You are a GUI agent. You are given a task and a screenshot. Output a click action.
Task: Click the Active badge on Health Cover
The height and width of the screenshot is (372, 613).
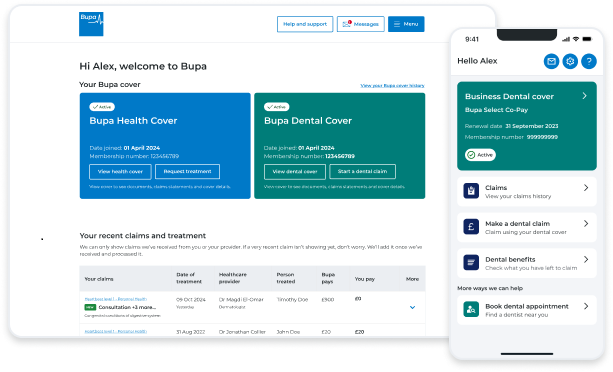(x=102, y=107)
